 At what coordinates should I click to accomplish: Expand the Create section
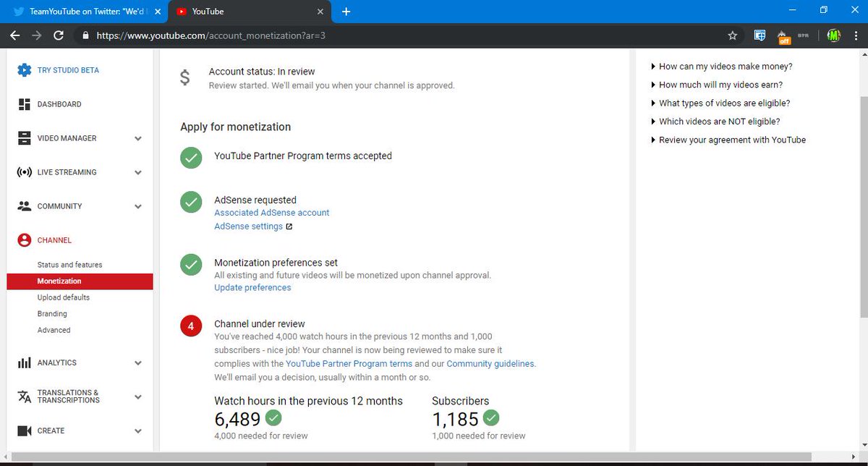tap(138, 431)
